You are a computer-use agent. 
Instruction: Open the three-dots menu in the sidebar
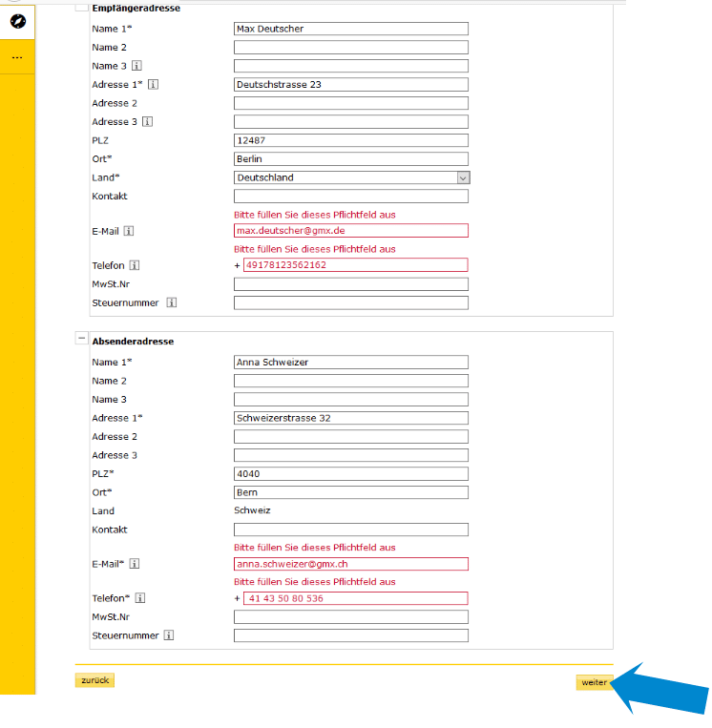tap(17, 57)
